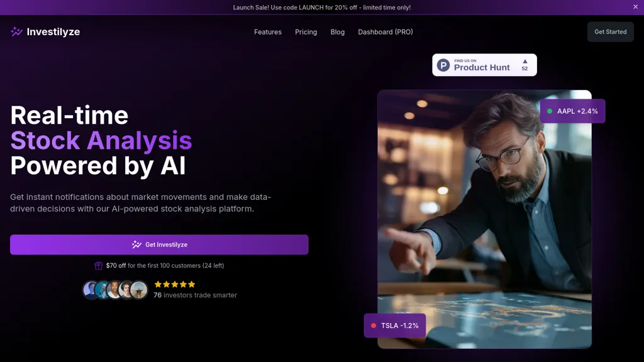
Task: Click the Investilyze brand name text
Action: [53, 31]
